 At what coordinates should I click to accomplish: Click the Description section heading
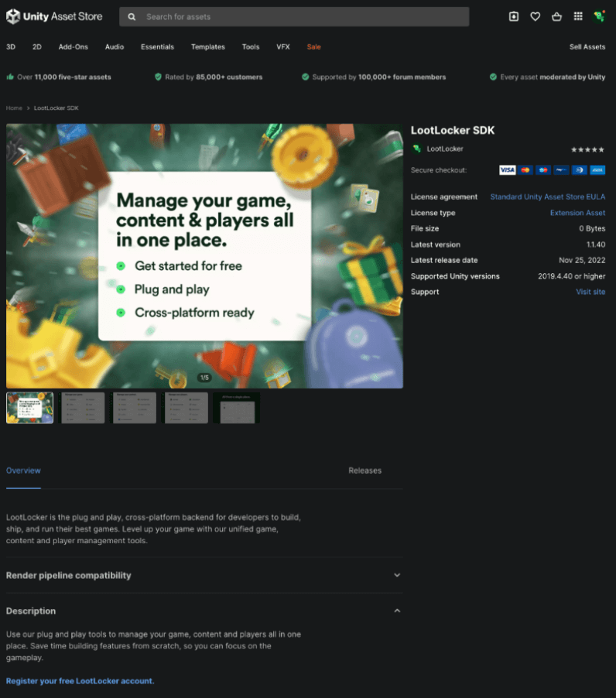pos(31,611)
